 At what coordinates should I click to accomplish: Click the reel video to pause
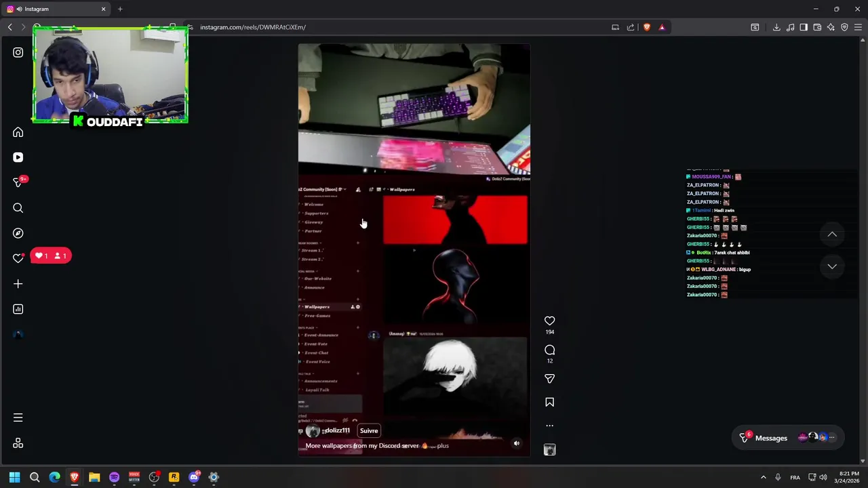(414, 250)
